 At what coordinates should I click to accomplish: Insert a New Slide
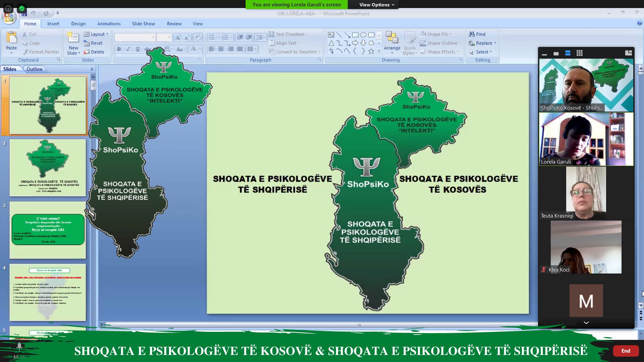tap(73, 44)
